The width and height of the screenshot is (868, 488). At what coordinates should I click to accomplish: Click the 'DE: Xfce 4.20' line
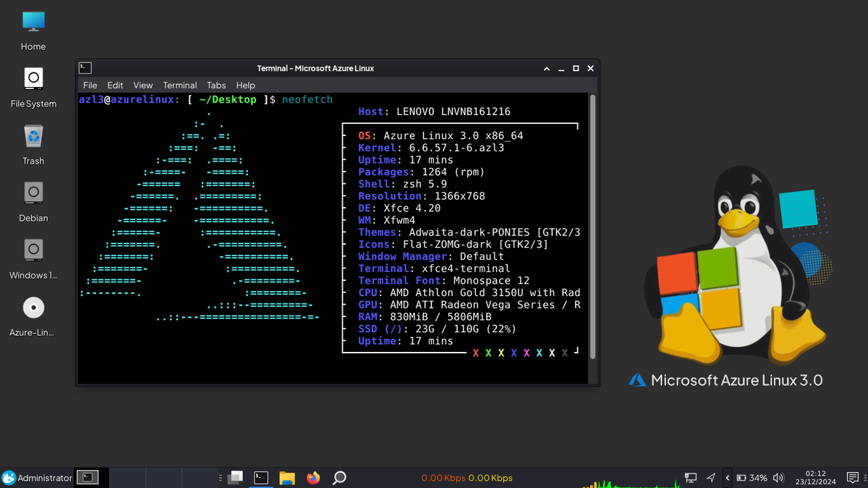pyautogui.click(x=399, y=208)
